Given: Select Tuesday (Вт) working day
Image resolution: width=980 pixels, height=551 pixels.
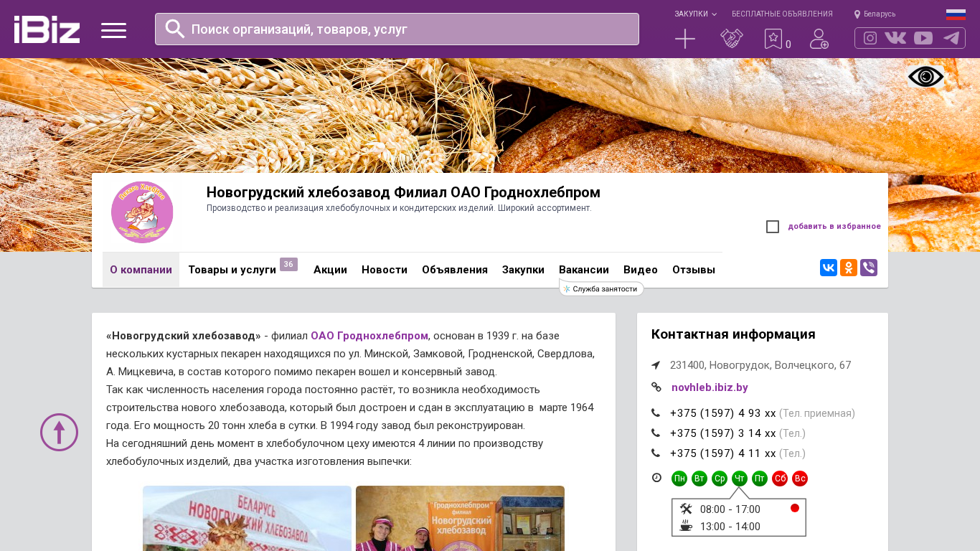Looking at the screenshot, I should (x=699, y=479).
